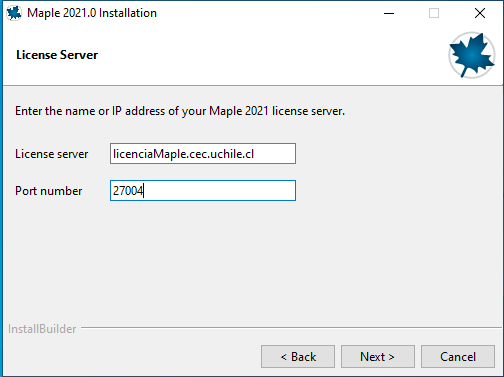Click the bold License Server heading

pyautogui.click(x=57, y=55)
